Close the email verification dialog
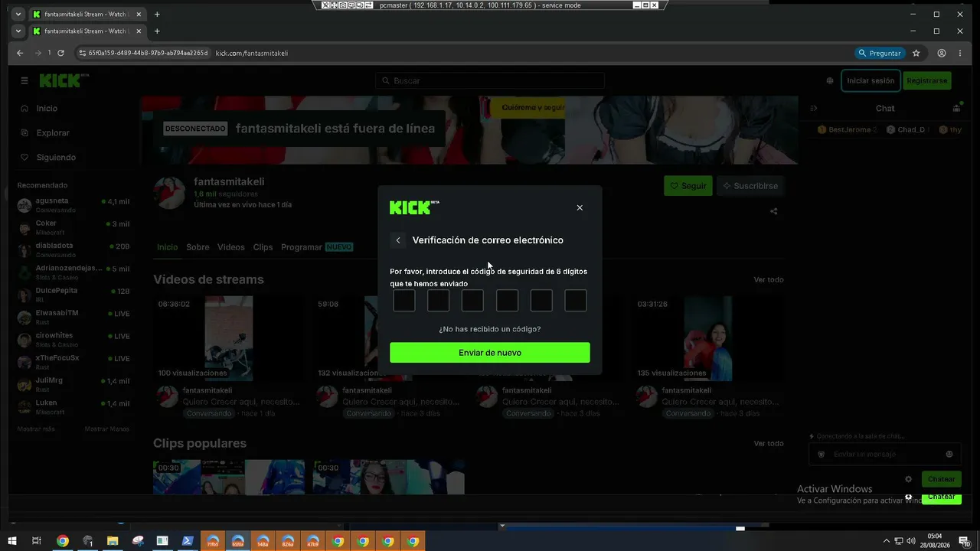This screenshot has width=980, height=551. [580, 207]
